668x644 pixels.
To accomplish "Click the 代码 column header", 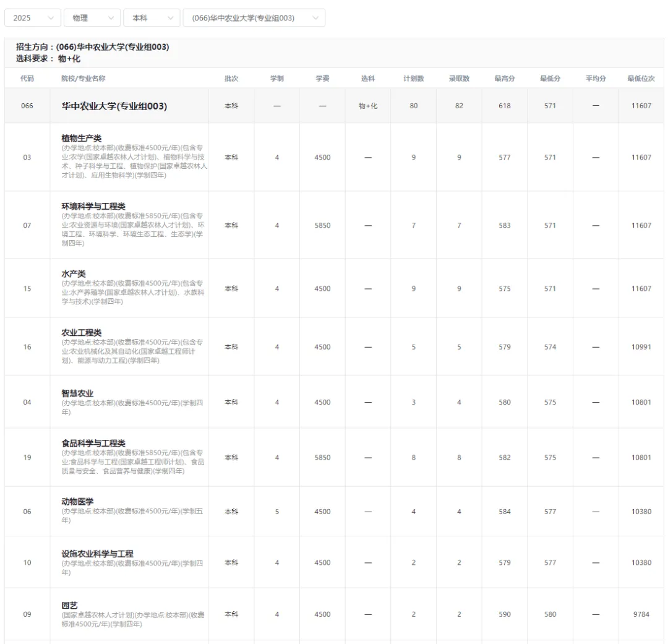I will [27, 79].
